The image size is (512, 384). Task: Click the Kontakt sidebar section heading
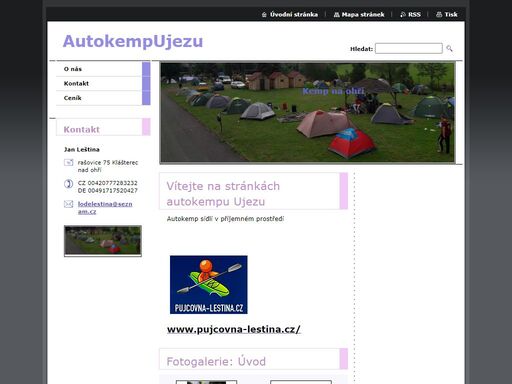point(82,130)
